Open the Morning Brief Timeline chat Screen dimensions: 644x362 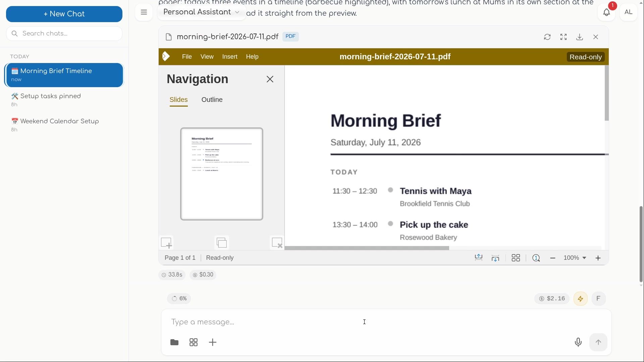pos(64,75)
